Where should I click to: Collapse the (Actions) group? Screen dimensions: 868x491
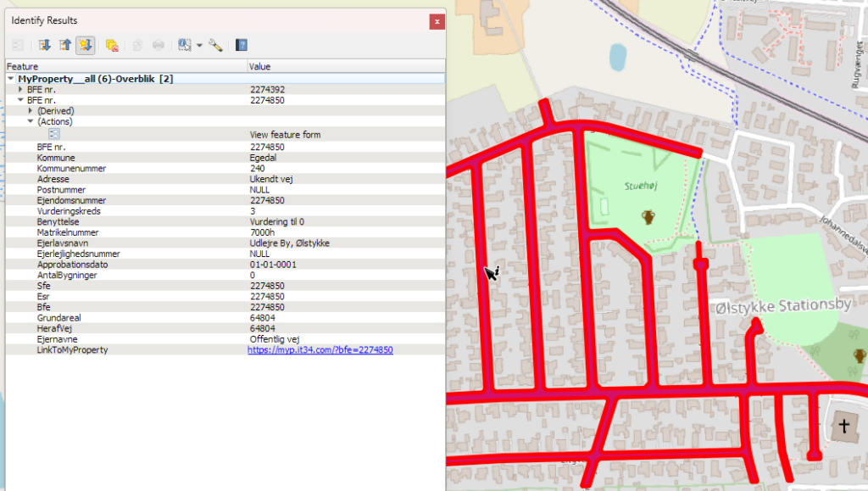pos(31,121)
